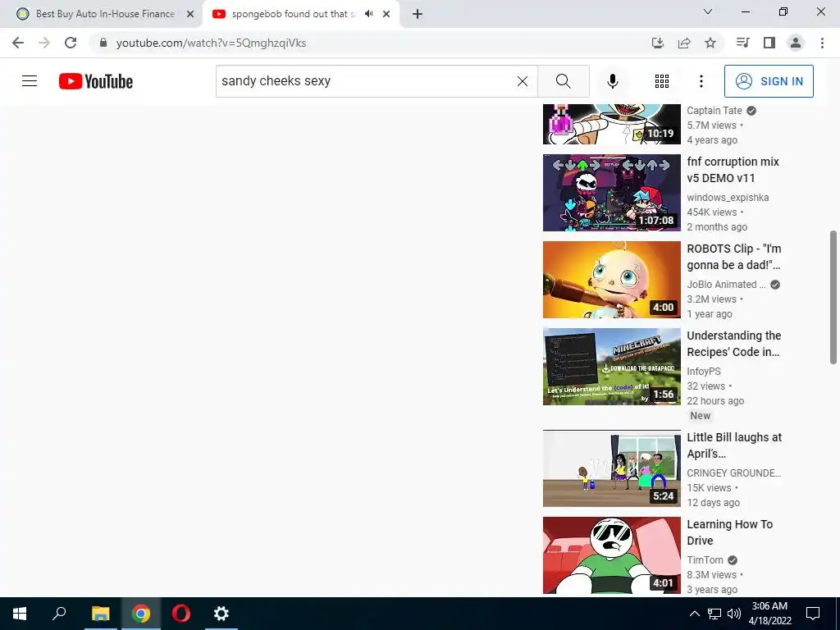The image size is (840, 630).
Task: Reload the YouTube page
Action: click(x=71, y=43)
